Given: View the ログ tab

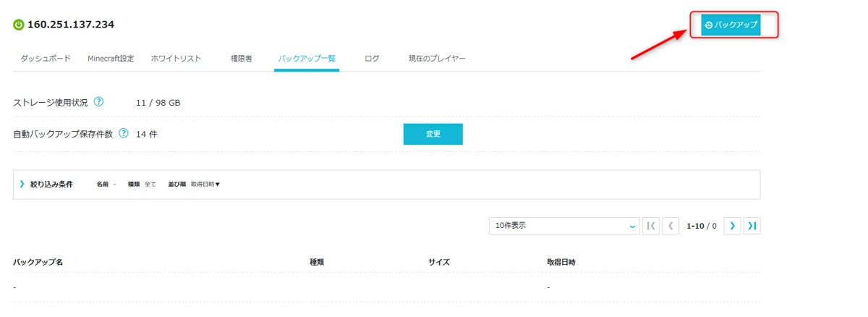Looking at the screenshot, I should pos(372,59).
